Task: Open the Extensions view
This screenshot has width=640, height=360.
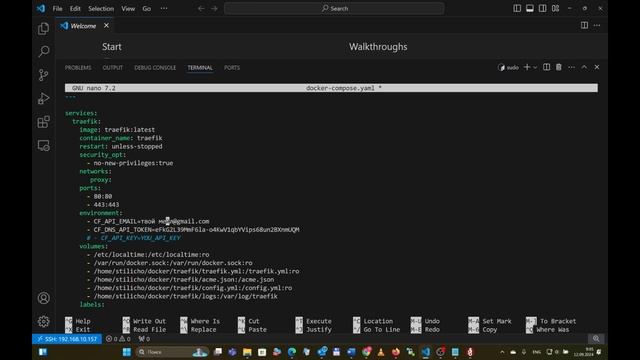Action: 44,122
